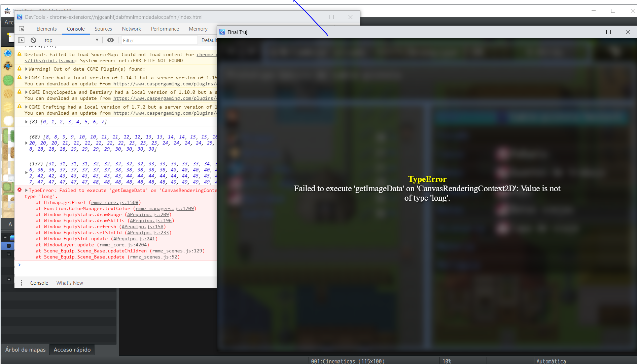Click the yellow 'TypeError' heading in game window
Image resolution: width=637 pixels, height=364 pixels.
point(427,179)
